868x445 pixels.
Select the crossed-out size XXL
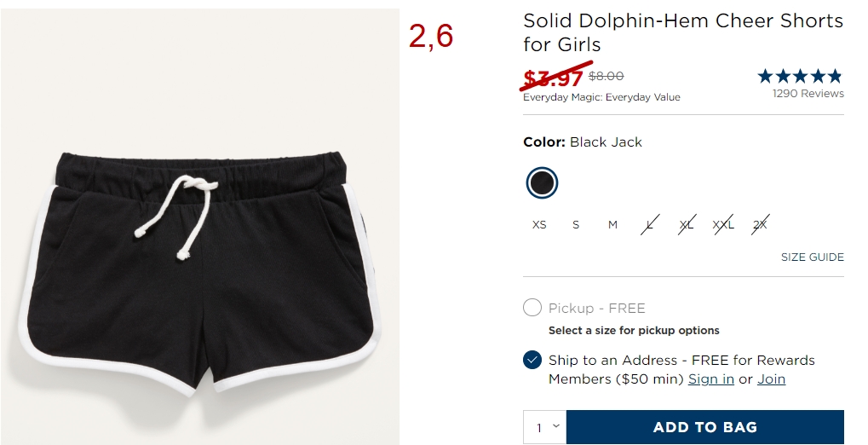(723, 224)
